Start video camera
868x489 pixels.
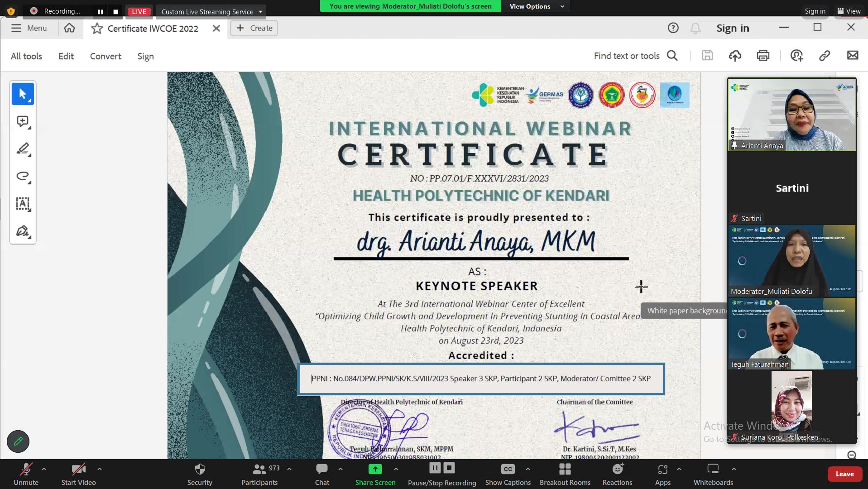click(x=79, y=474)
